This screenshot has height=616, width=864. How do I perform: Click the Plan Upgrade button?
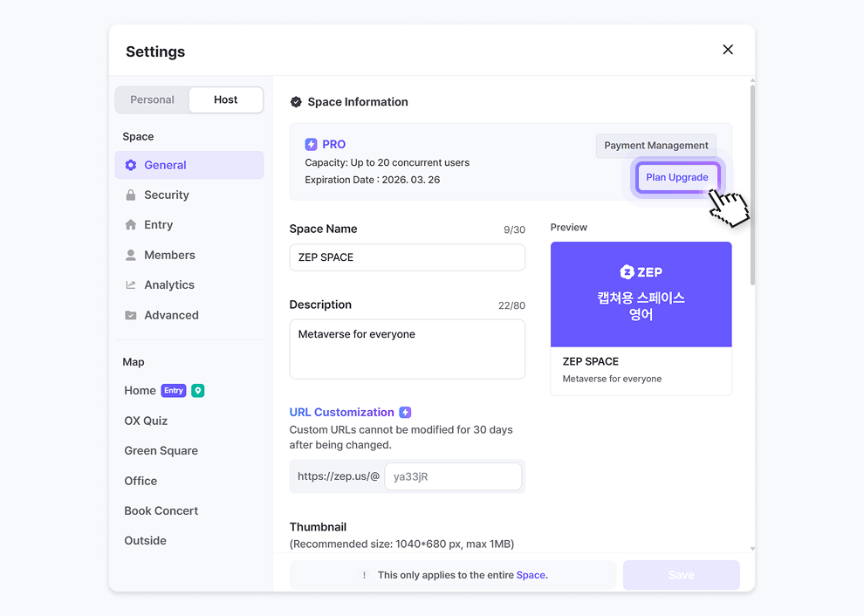pyautogui.click(x=677, y=177)
